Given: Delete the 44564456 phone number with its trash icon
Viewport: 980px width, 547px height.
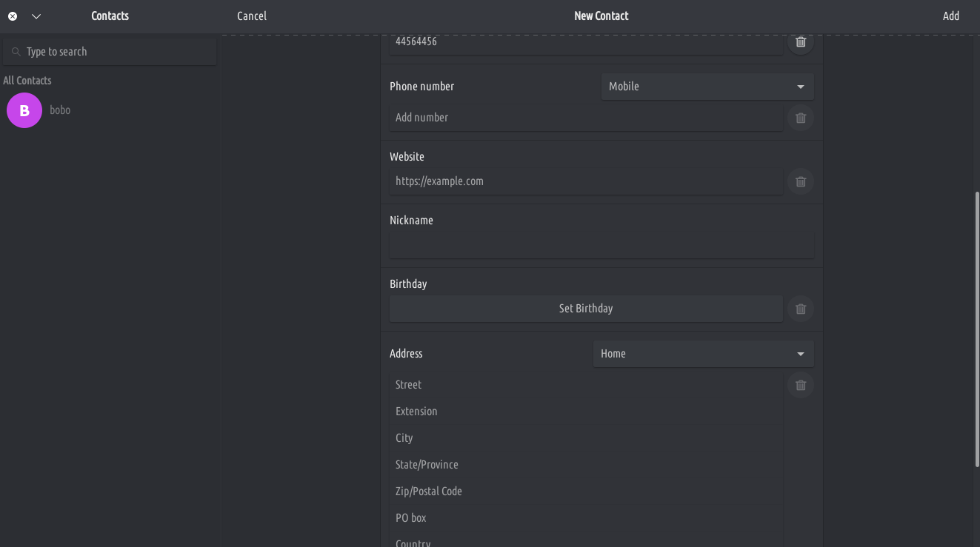Looking at the screenshot, I should (800, 42).
